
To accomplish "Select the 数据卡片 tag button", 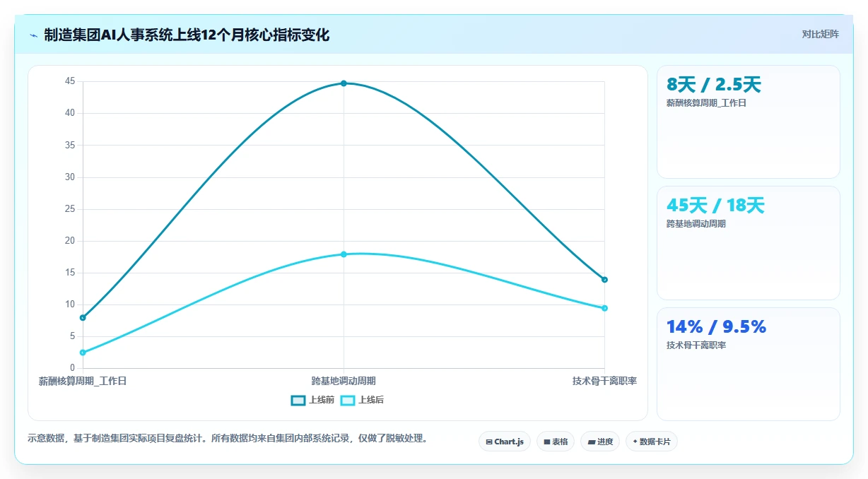I will click(652, 442).
